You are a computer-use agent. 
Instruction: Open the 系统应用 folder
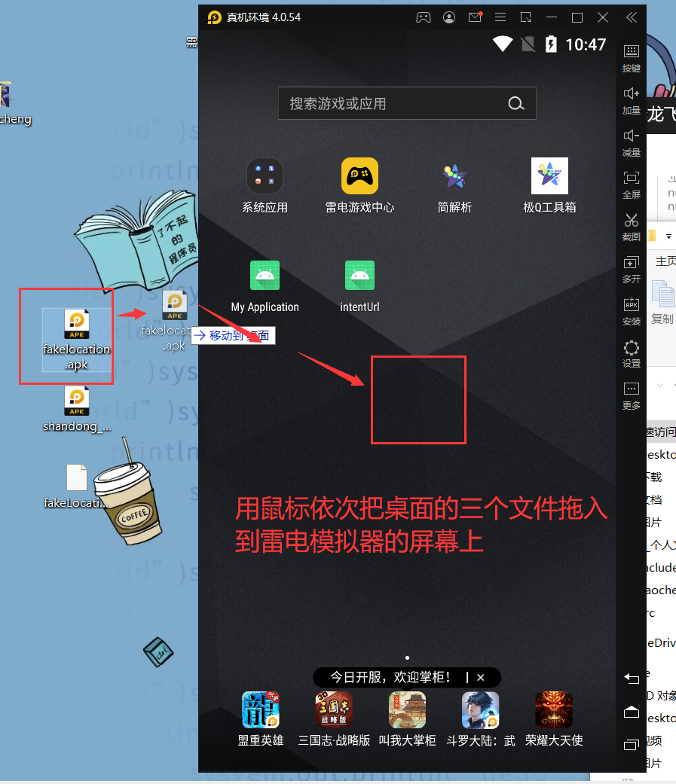[x=265, y=186]
